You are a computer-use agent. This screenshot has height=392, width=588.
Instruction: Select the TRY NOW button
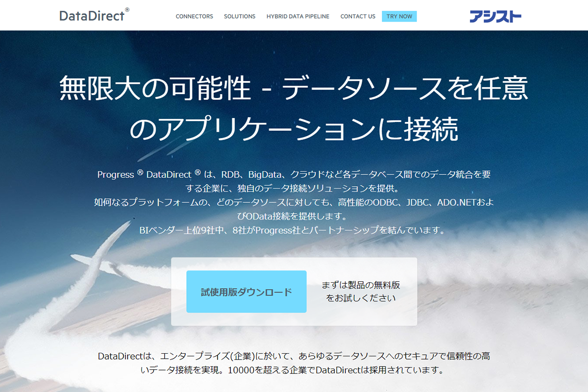(399, 16)
